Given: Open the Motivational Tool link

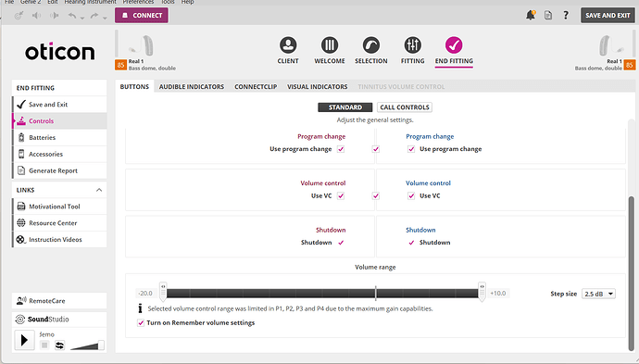Looking at the screenshot, I should [x=59, y=207].
